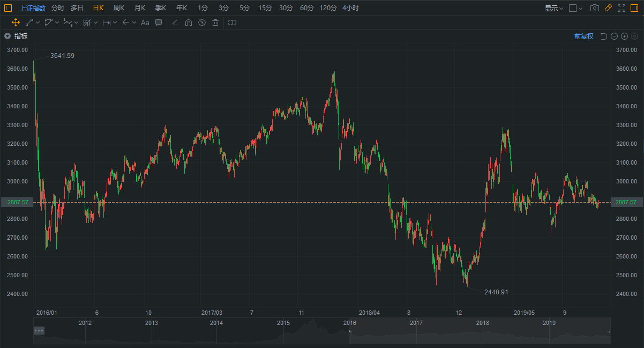Toggle the right sidebar panel
Screen dimensions: 644x348
(x=635, y=8)
